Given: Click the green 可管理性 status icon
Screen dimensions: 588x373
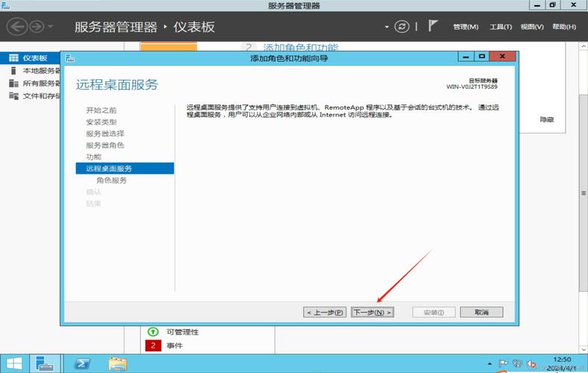Looking at the screenshot, I should point(153,332).
